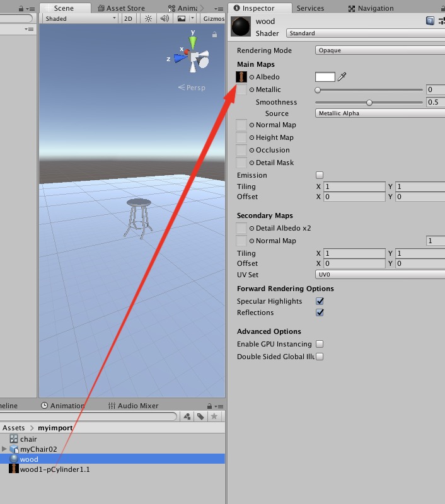
Task: Open the Albedo white color swatch
Action: point(325,77)
